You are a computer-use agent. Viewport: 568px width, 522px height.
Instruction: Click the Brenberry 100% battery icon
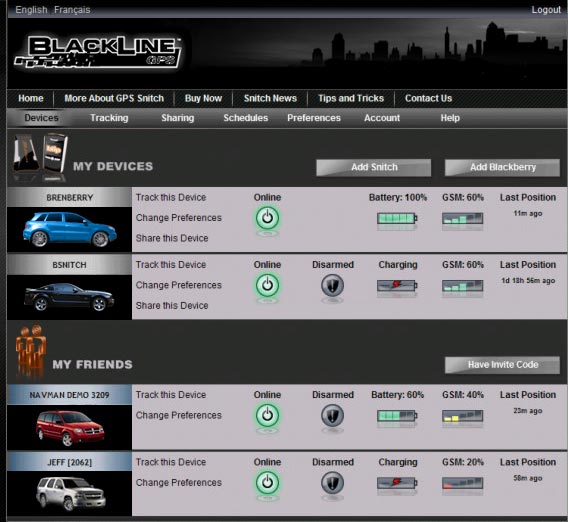pos(397,218)
